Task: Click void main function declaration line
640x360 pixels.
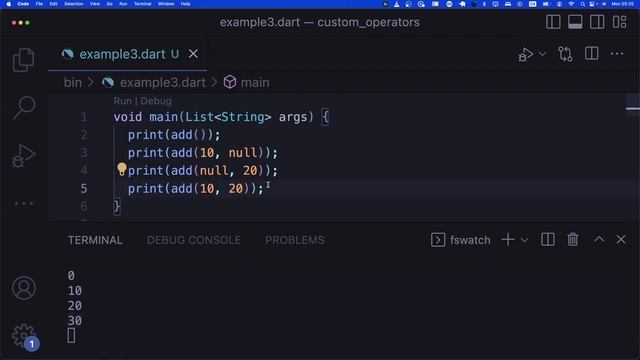Action: (x=221, y=117)
